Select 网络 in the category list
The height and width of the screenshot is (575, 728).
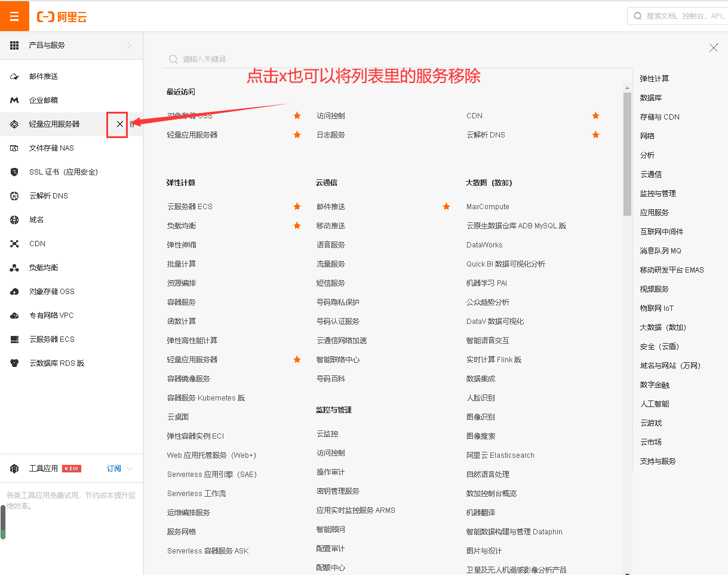click(647, 136)
